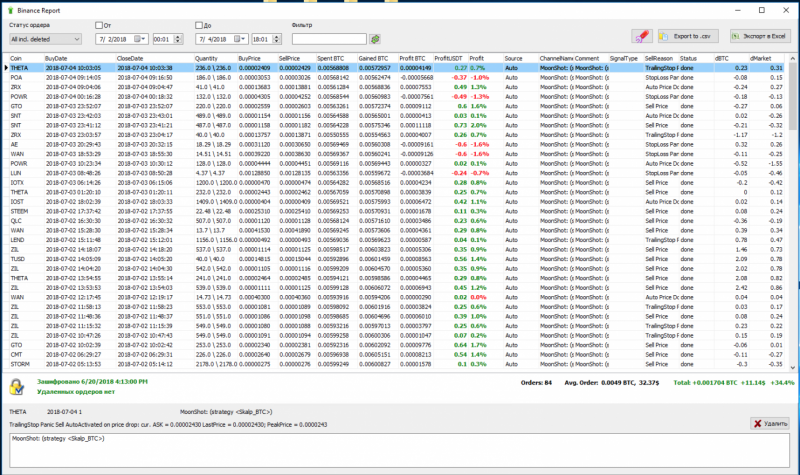Click the end time stepper showing 18:01
Screen dimensions: 800x475
coord(266,39)
